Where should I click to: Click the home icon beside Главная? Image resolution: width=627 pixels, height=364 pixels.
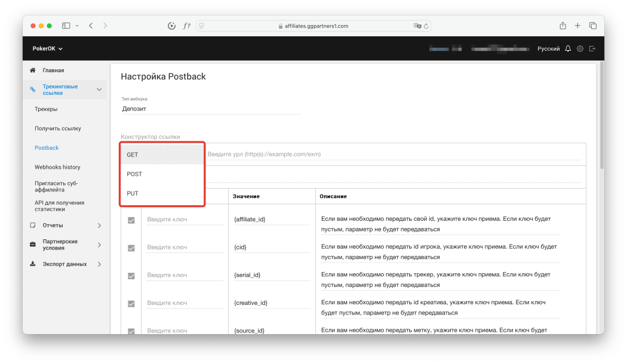33,70
